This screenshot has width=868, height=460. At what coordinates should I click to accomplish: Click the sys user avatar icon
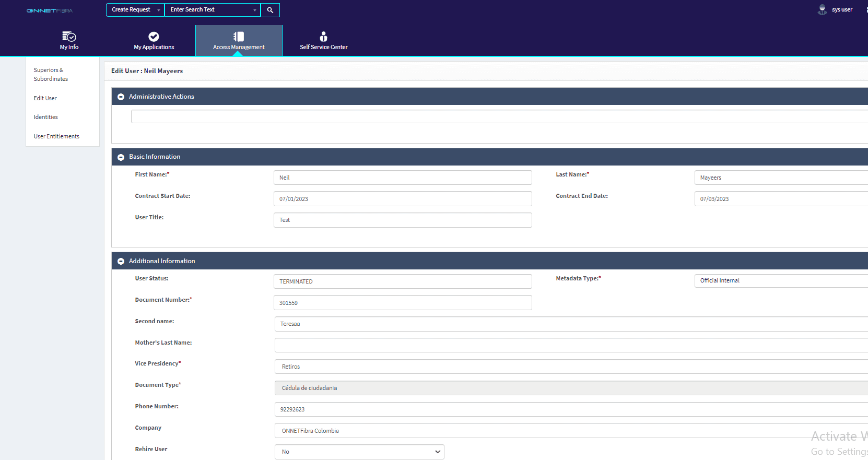822,10
